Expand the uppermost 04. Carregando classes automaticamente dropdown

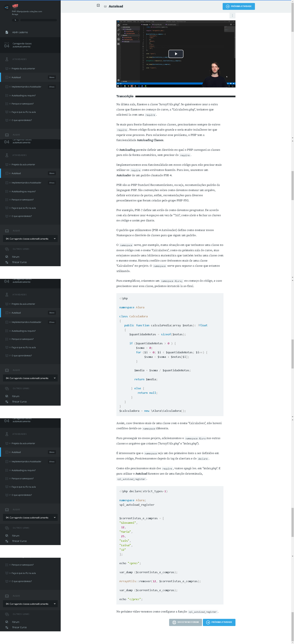click(30, 239)
